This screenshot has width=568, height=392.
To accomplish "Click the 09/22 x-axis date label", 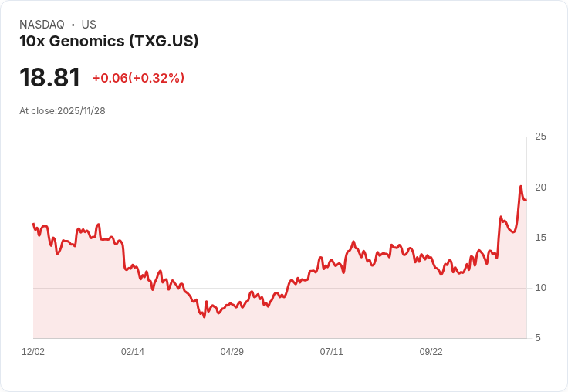I will coord(431,352).
